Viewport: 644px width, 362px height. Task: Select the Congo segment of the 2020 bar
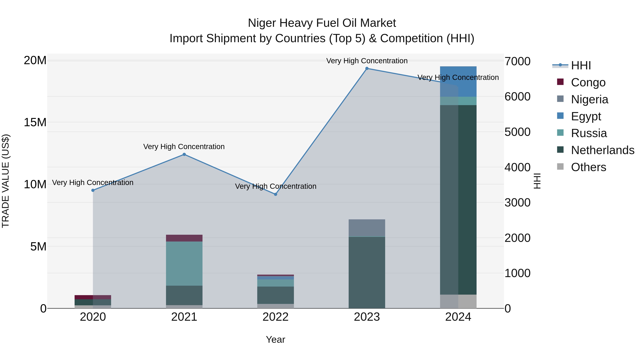point(93,297)
